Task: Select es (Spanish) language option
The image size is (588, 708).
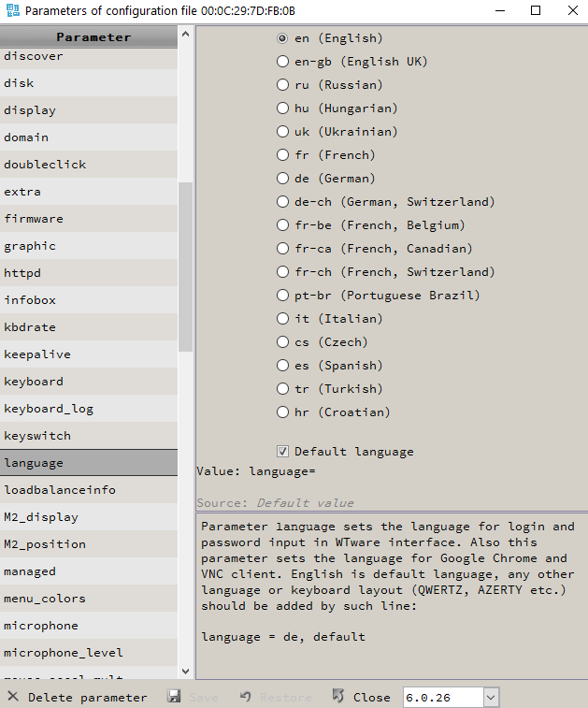Action: [x=283, y=366]
